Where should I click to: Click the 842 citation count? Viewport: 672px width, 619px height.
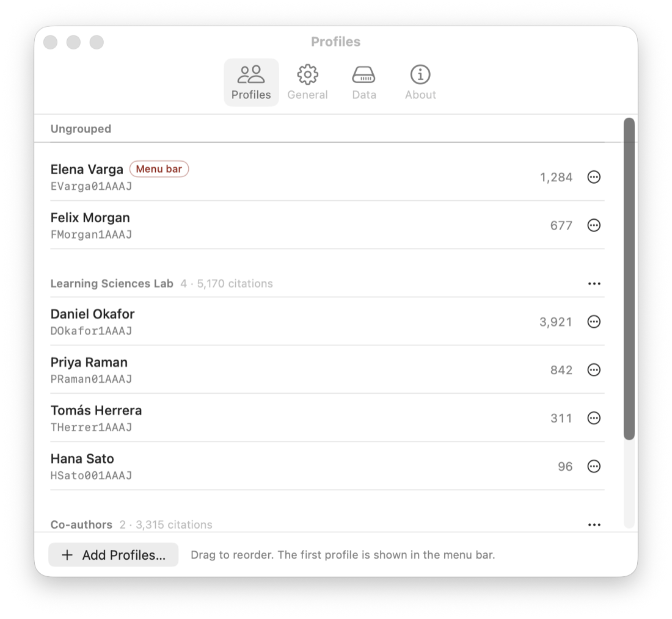561,370
